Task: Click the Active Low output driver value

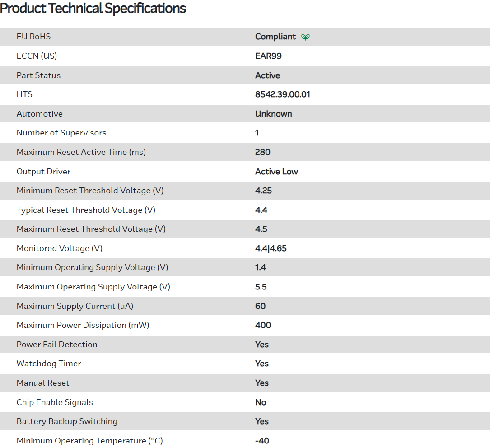Action: pyautogui.click(x=276, y=172)
